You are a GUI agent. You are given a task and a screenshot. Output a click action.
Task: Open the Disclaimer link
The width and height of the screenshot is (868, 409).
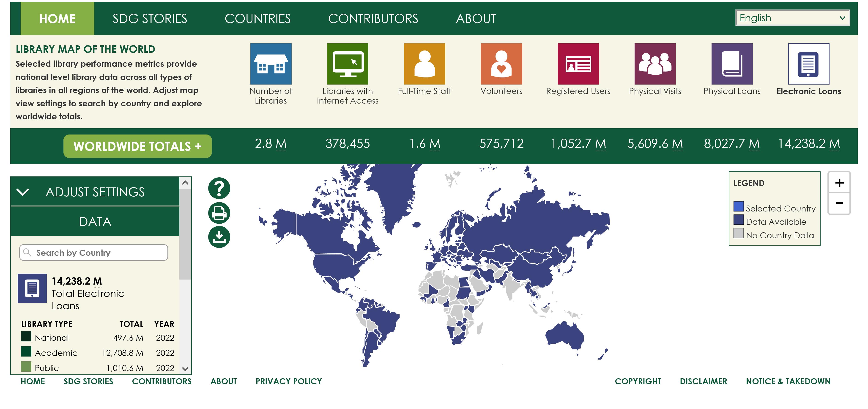coord(703,381)
